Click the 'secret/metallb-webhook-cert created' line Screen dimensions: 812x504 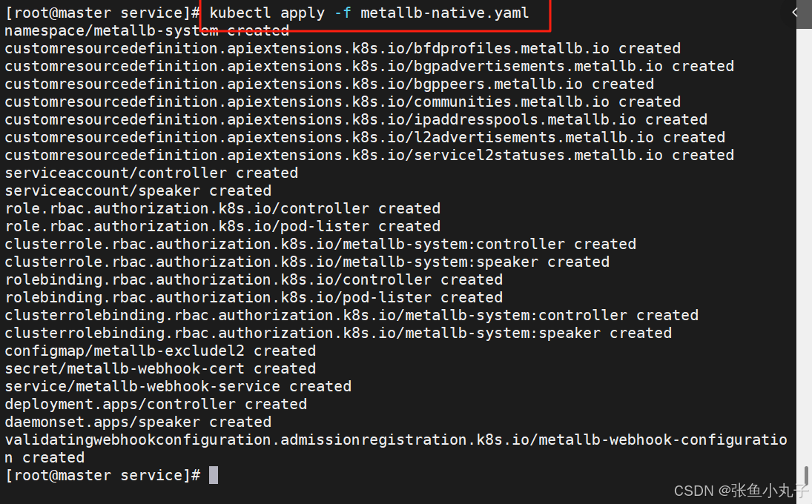pyautogui.click(x=160, y=368)
